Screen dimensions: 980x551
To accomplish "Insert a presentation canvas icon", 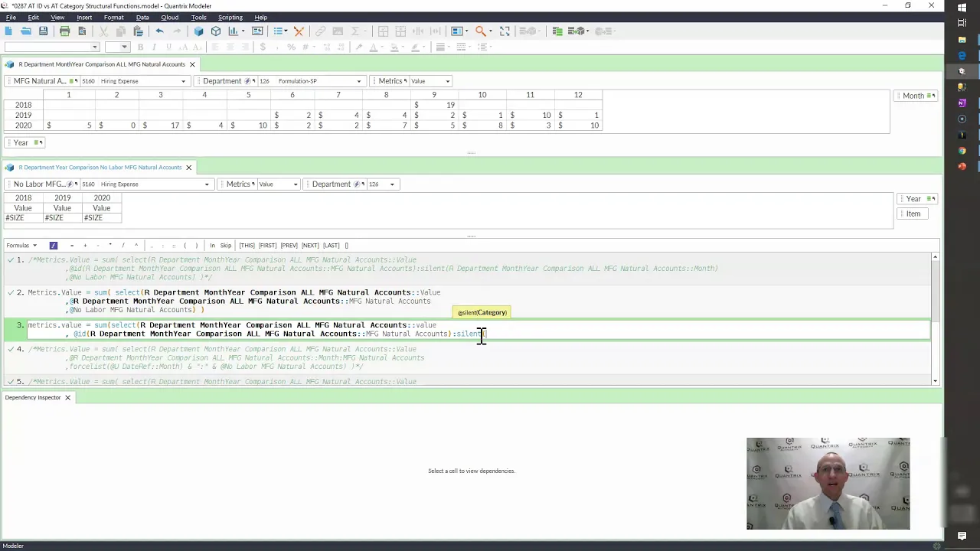I will [x=257, y=31].
